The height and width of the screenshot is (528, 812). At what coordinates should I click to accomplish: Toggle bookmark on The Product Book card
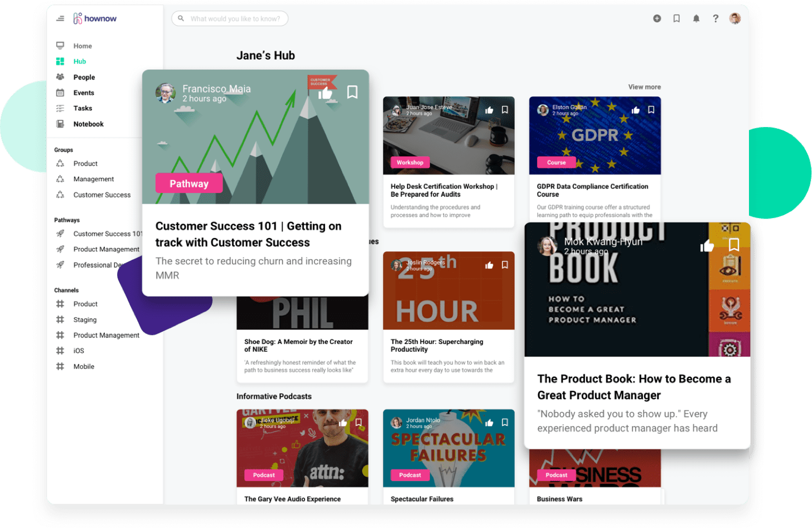point(734,245)
